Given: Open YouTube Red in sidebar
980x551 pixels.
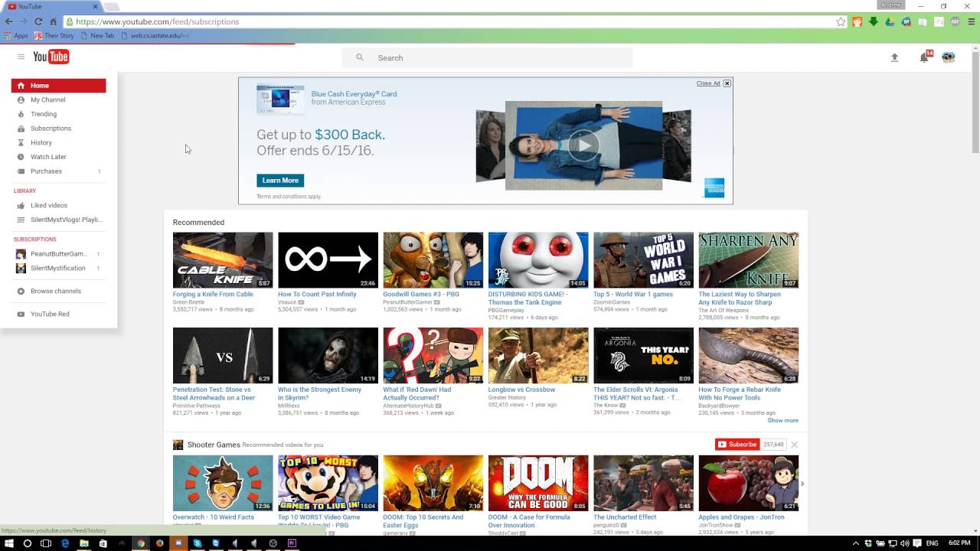Looking at the screenshot, I should click(x=50, y=314).
